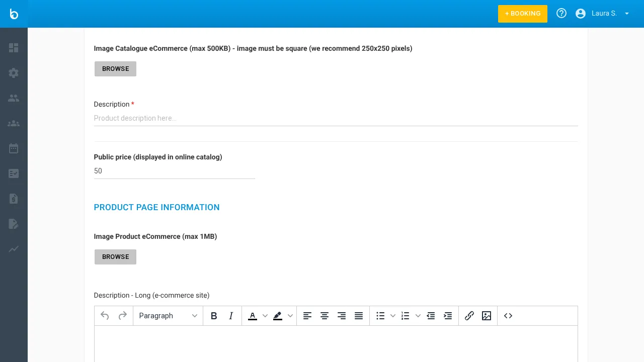The width and height of the screenshot is (644, 362).
Task: Open the analytics chart icon in the sidebar
Action: pyautogui.click(x=14, y=249)
